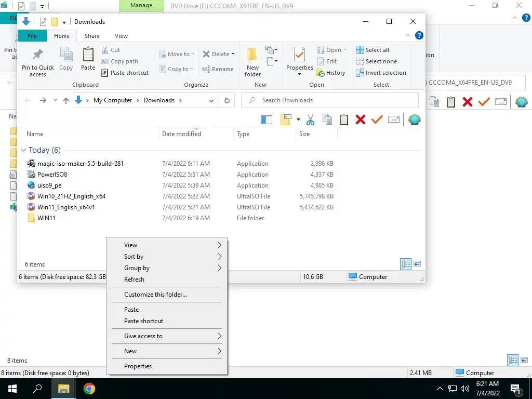Click red X delete icon in Downloads toolbar
Viewport: 532px width, 399px height.
361,119
